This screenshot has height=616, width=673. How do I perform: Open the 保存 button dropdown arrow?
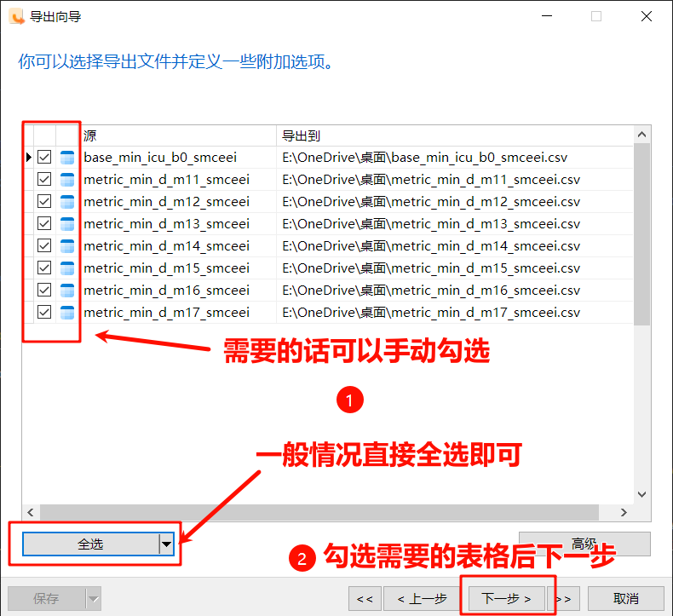pyautogui.click(x=93, y=599)
